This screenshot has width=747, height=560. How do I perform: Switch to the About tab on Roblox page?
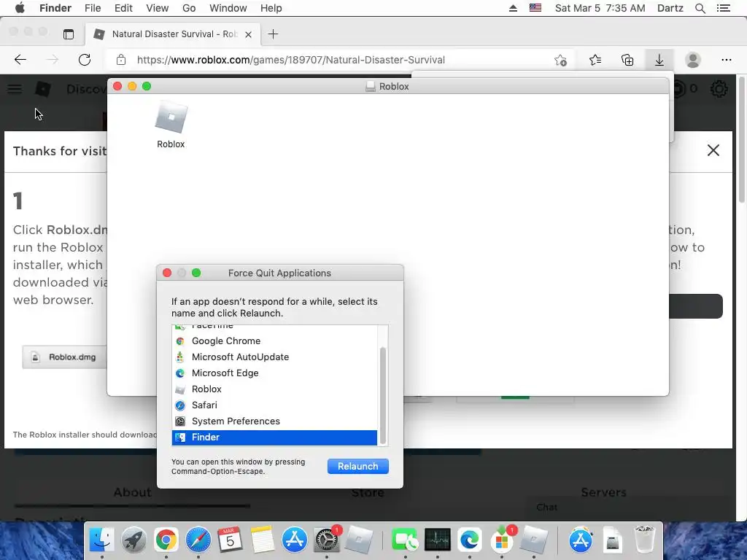[x=133, y=492]
